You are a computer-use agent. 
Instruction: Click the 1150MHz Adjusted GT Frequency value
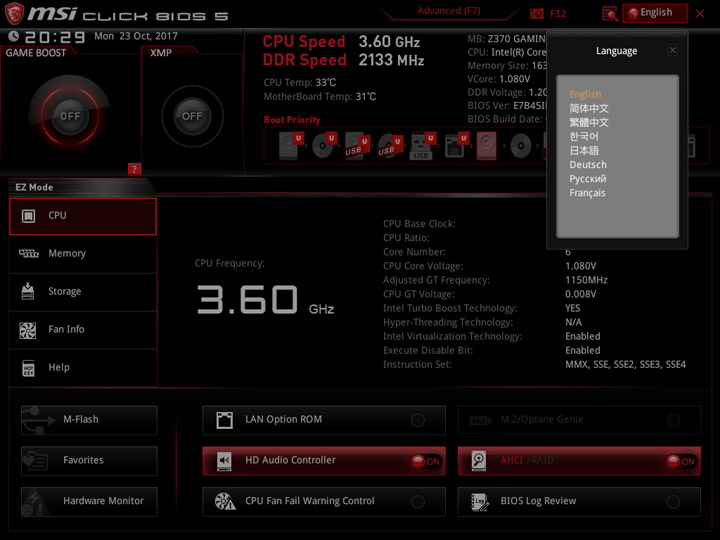[x=586, y=280]
